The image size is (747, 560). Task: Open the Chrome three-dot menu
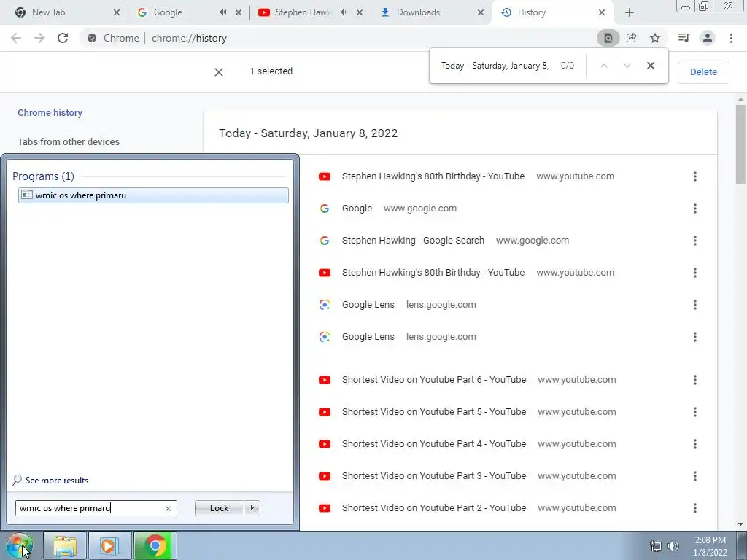tap(731, 38)
